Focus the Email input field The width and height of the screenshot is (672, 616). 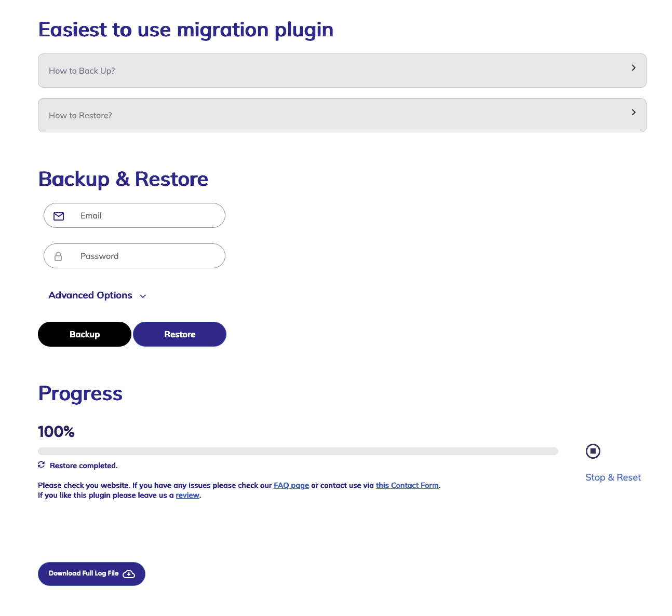148,215
